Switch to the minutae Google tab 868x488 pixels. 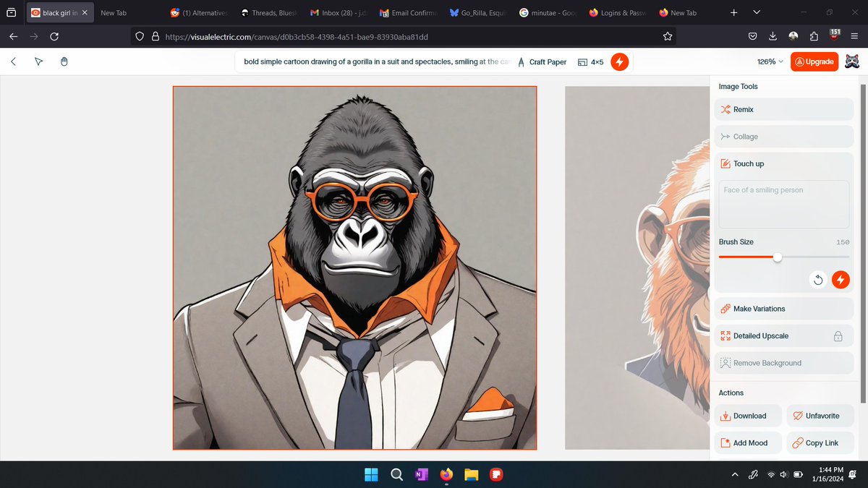[x=548, y=13]
